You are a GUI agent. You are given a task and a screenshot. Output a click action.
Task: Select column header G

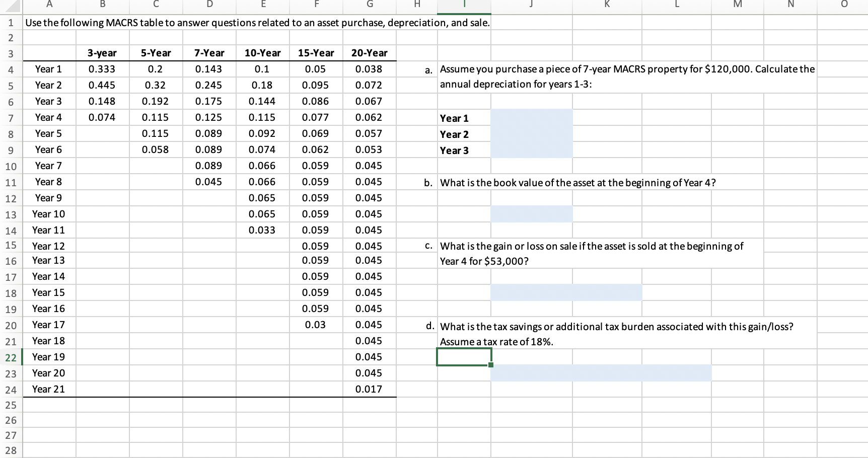pos(369,5)
